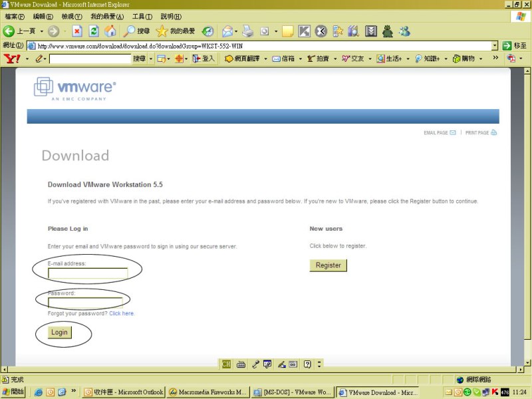The image size is (532, 399).
Task: Open Yahoo 網頁翻譯 translate tool
Action: point(242,59)
